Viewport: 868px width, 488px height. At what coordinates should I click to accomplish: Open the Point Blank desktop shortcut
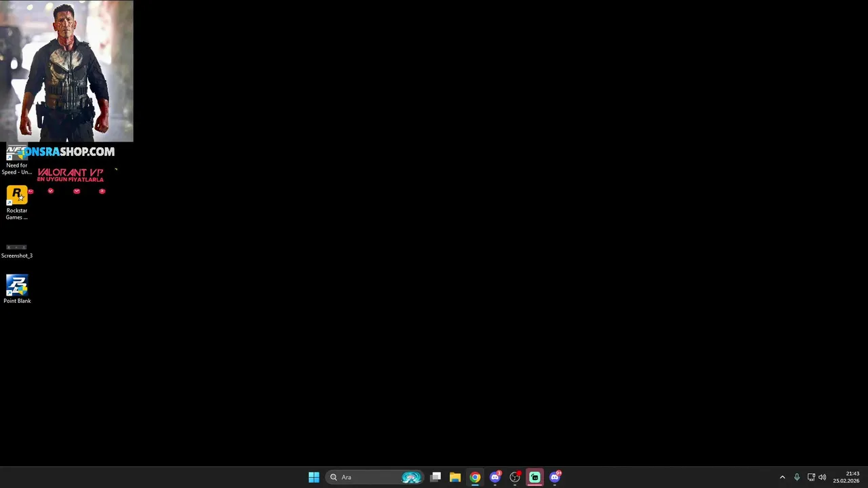17,289
